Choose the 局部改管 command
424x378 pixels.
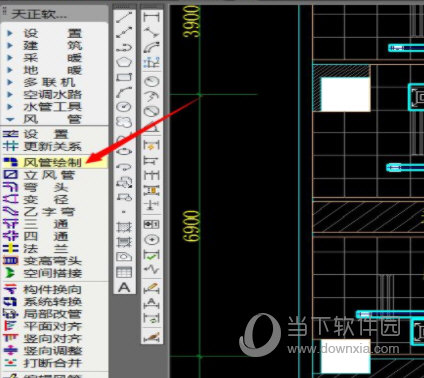54,314
